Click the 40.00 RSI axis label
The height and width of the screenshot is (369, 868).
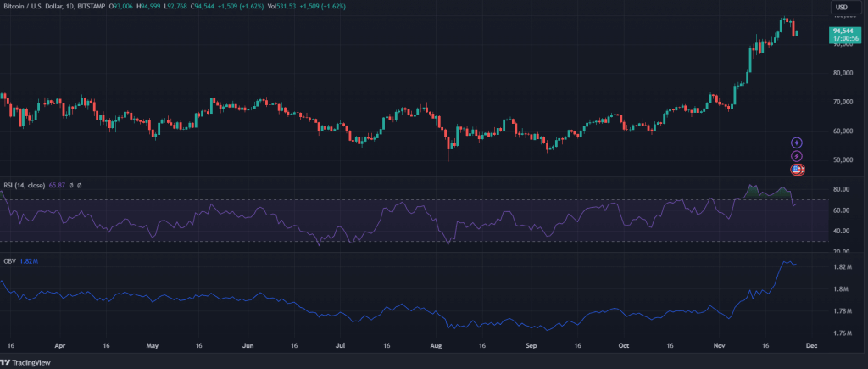click(x=841, y=231)
